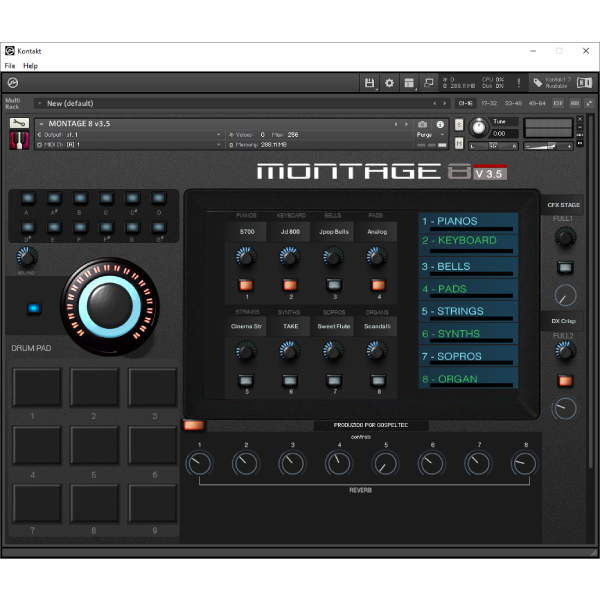Open the workspace panel layout icon

pyautogui.click(x=409, y=83)
